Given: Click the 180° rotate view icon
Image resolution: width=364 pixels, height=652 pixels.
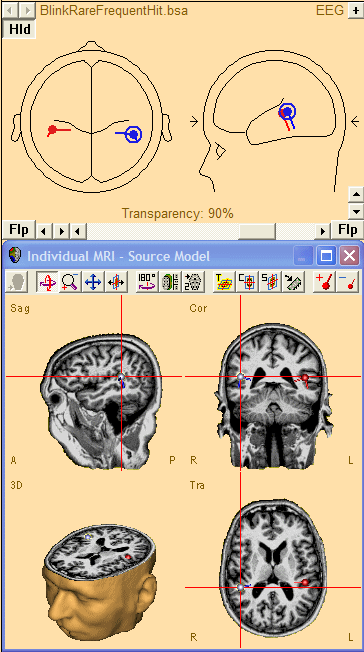Looking at the screenshot, I should pos(147,282).
